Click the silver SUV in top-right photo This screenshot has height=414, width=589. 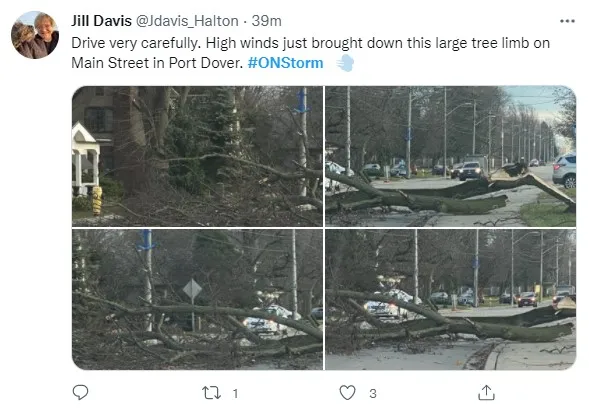click(x=564, y=170)
